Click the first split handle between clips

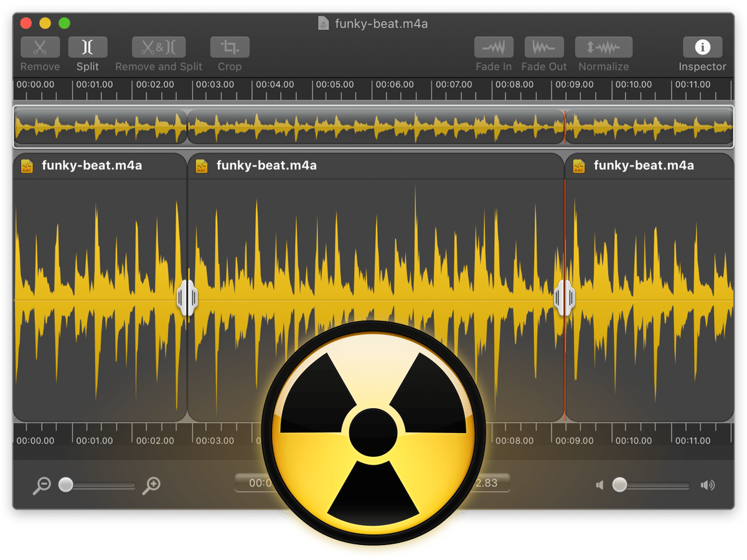[187, 297]
